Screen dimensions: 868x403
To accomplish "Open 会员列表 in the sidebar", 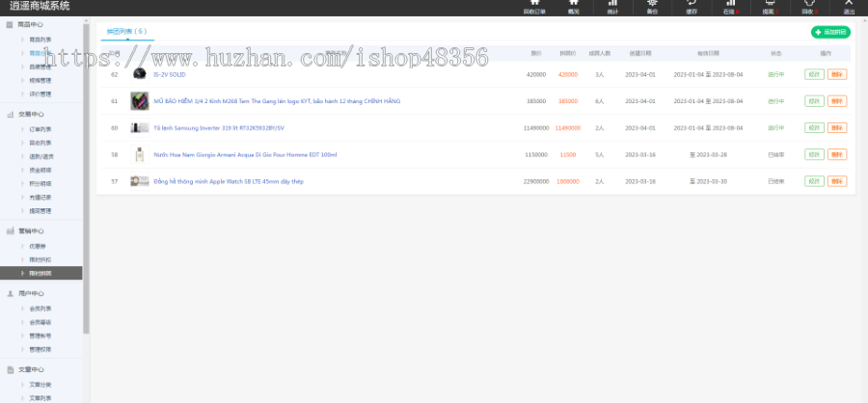I will coord(40,309).
